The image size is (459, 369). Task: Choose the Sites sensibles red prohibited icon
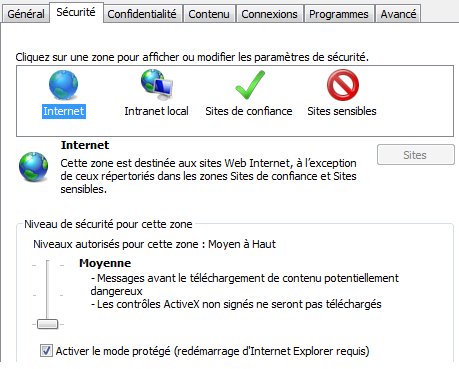click(x=343, y=85)
